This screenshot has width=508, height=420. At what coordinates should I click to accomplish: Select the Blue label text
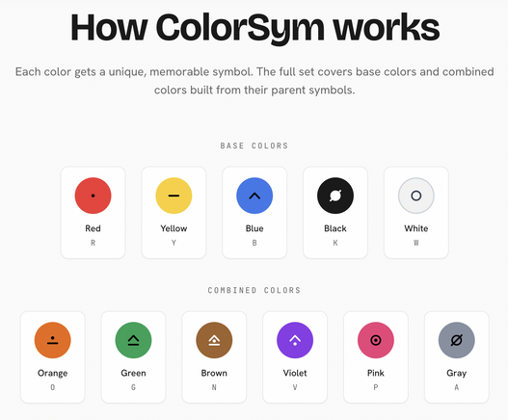point(254,228)
